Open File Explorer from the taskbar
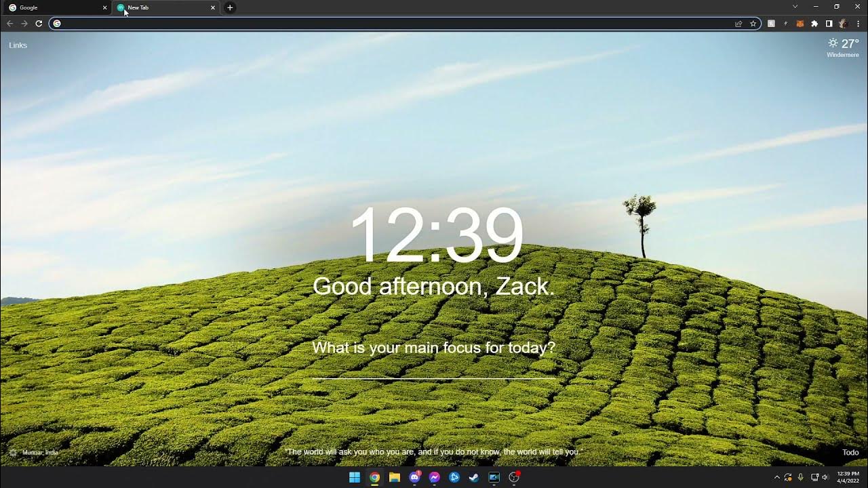The image size is (868, 488). click(395, 477)
